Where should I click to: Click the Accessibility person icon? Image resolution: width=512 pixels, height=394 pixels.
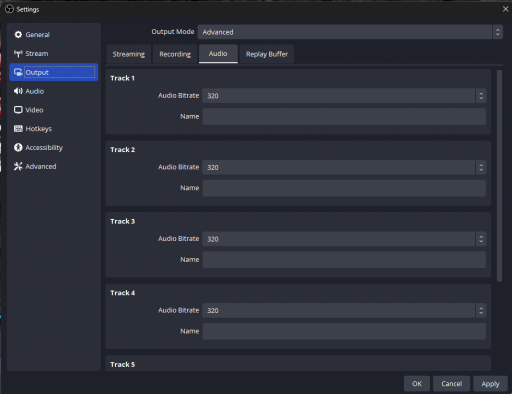pyautogui.click(x=18, y=147)
